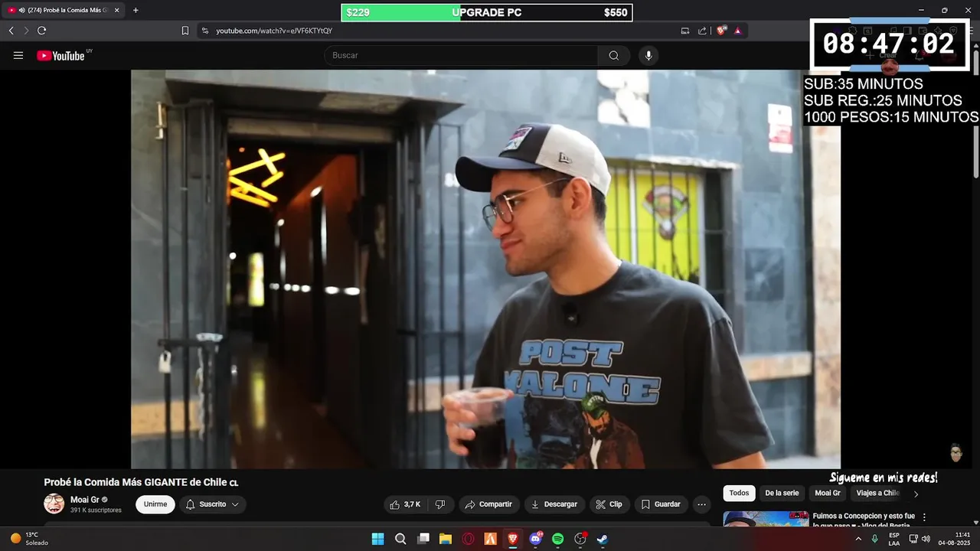This screenshot has width=980, height=551.
Task: Open the Brave Shields lion icon
Action: pos(721,31)
